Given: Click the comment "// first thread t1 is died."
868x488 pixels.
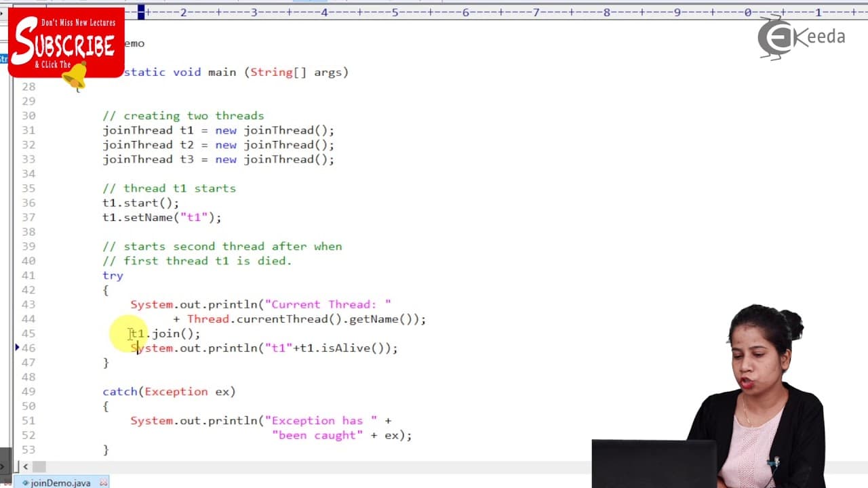Looking at the screenshot, I should tap(197, 260).
